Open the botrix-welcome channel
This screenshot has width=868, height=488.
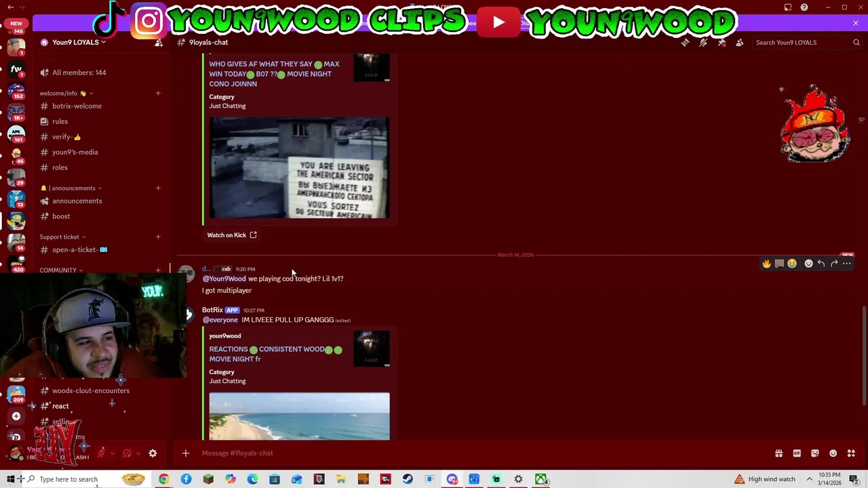(x=77, y=106)
